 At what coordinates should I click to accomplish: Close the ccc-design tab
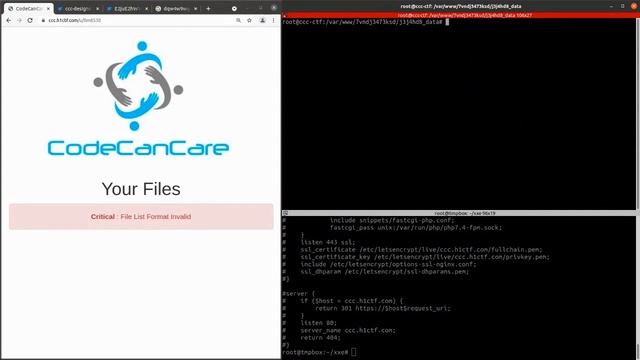coord(98,9)
